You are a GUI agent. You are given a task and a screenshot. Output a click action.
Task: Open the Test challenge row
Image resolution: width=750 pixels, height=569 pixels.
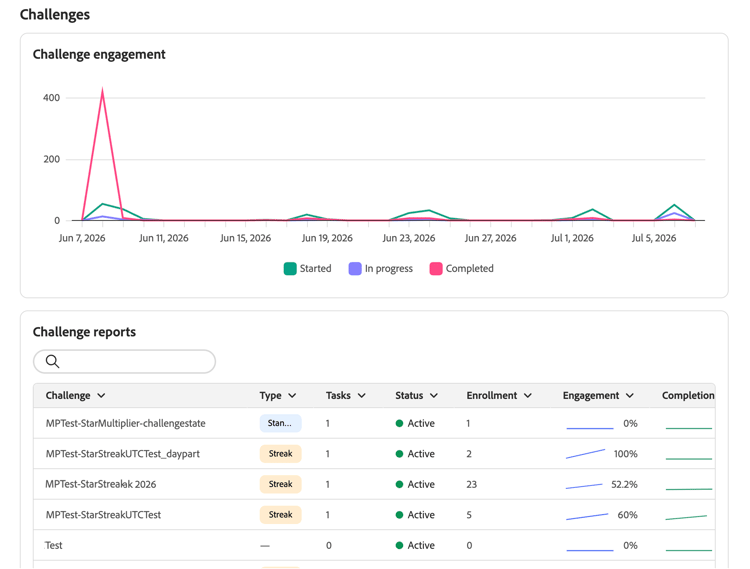[x=375, y=546]
